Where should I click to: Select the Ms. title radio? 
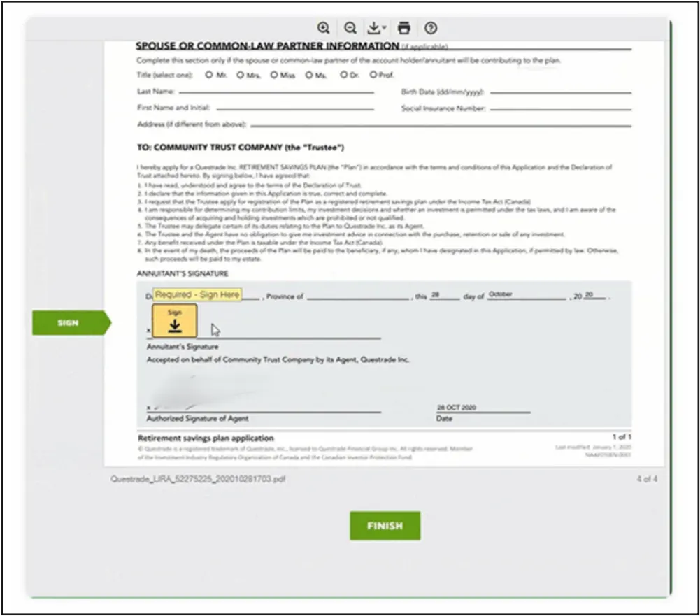click(309, 75)
